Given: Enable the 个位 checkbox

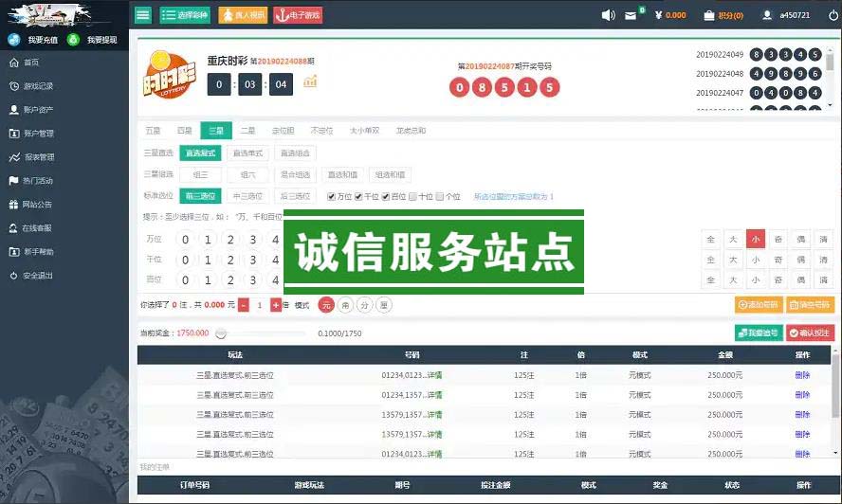Looking at the screenshot, I should point(441,197).
